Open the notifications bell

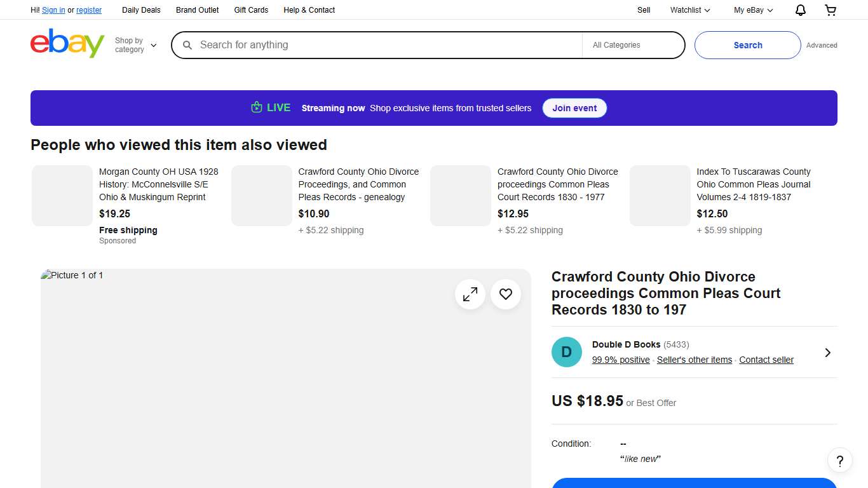(800, 10)
